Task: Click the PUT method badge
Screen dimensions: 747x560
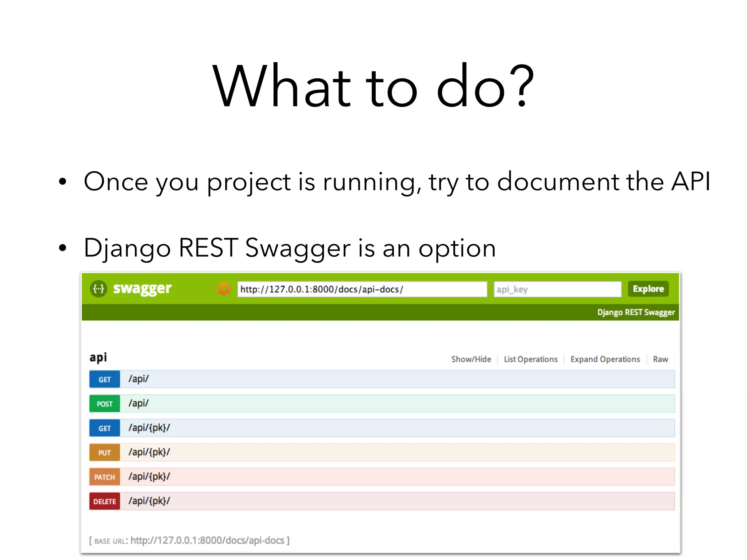Action: coord(105,452)
